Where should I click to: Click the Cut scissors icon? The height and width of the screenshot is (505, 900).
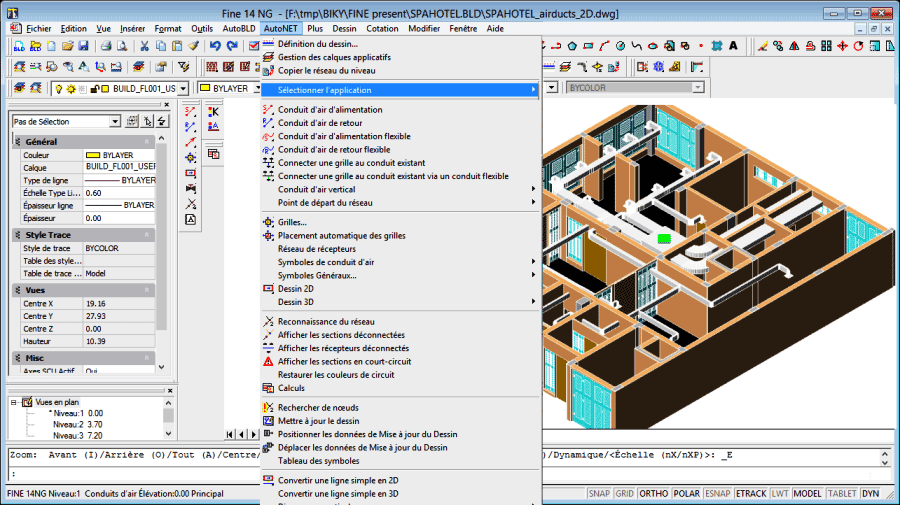click(x=145, y=46)
